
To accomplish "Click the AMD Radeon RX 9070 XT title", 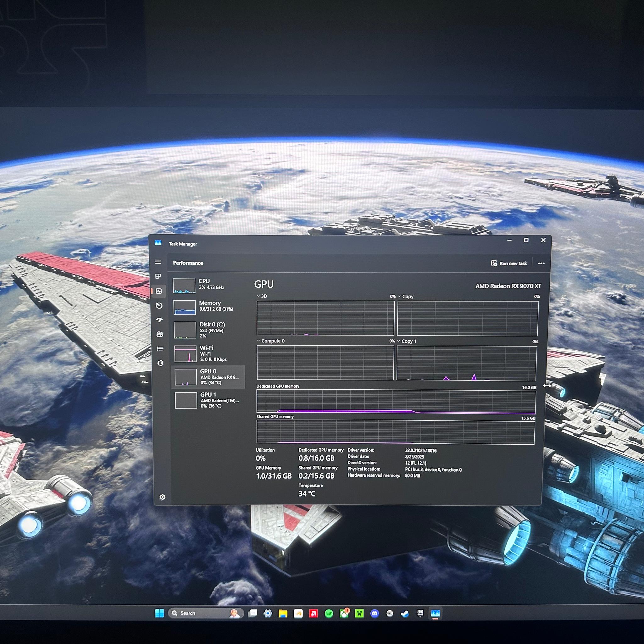I will coord(508,286).
